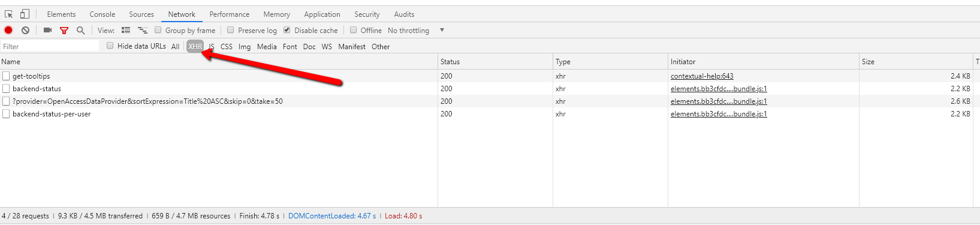Uncheck the Disable cache checkbox
980x225 pixels.
[x=287, y=30]
